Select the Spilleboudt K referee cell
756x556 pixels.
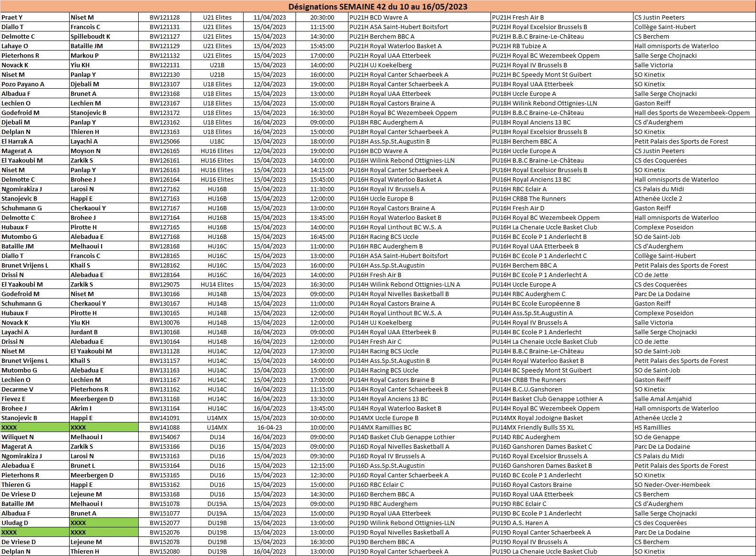coord(91,37)
